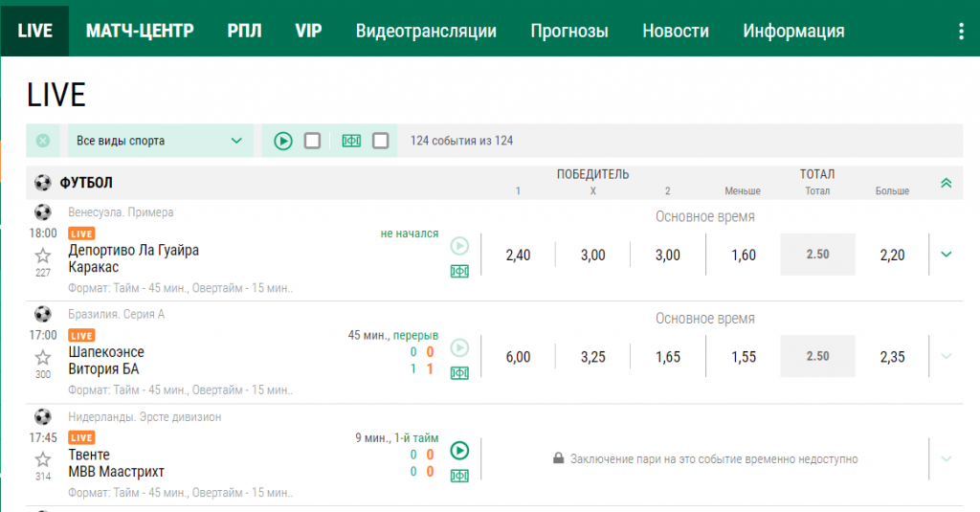Play video stream for Твенте match
This screenshot has width=980, height=512.
[459, 451]
